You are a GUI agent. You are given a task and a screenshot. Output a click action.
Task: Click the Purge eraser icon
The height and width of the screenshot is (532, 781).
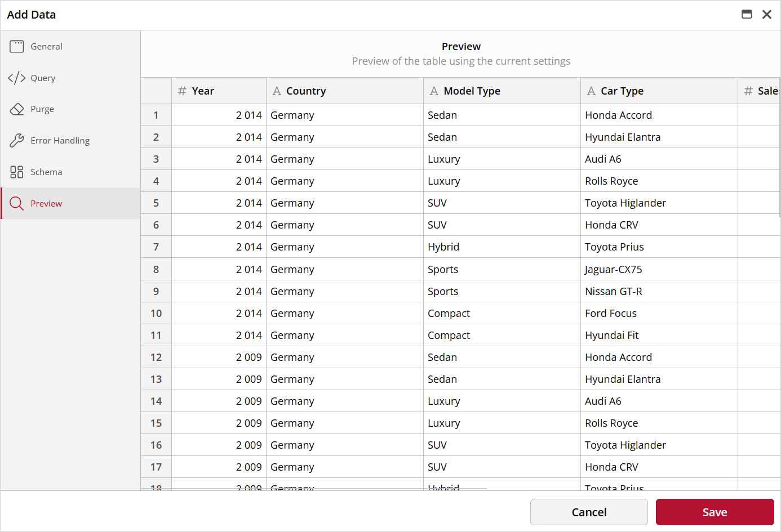(17, 109)
